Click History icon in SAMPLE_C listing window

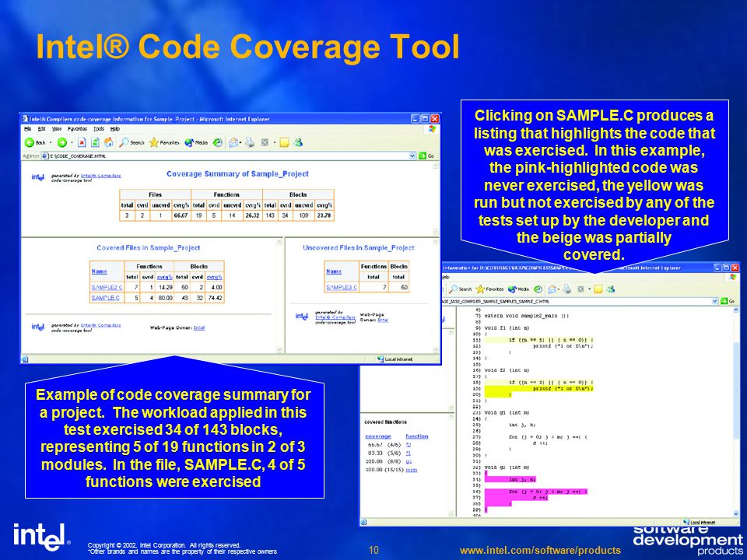coord(538,289)
